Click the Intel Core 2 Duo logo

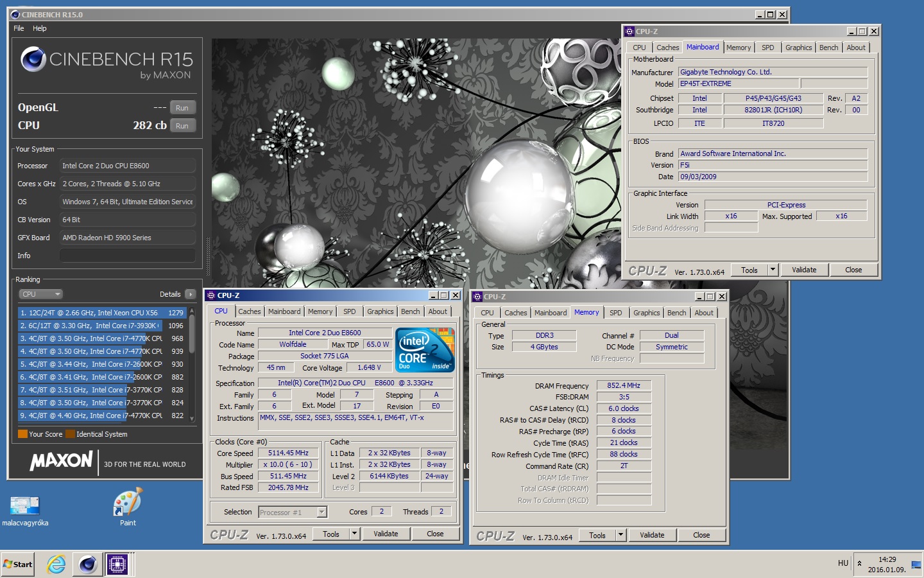pos(425,350)
